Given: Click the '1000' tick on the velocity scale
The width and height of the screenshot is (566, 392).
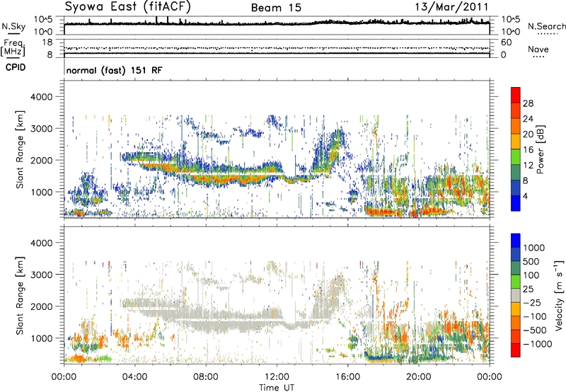Looking at the screenshot, I should (x=534, y=248).
